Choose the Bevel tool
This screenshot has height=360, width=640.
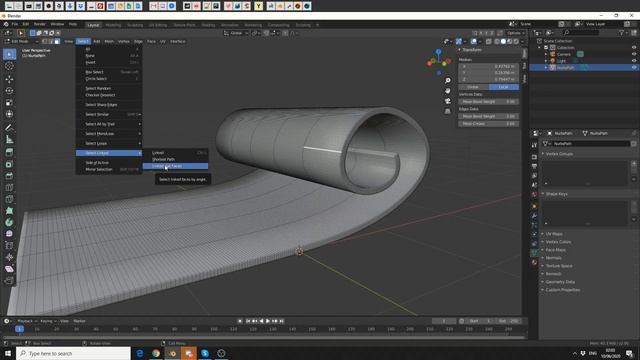pos(9,176)
